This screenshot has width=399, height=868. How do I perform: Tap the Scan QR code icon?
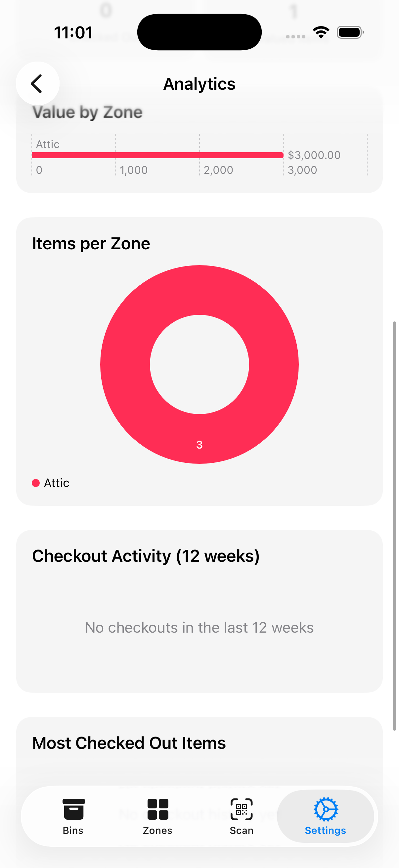click(x=241, y=809)
